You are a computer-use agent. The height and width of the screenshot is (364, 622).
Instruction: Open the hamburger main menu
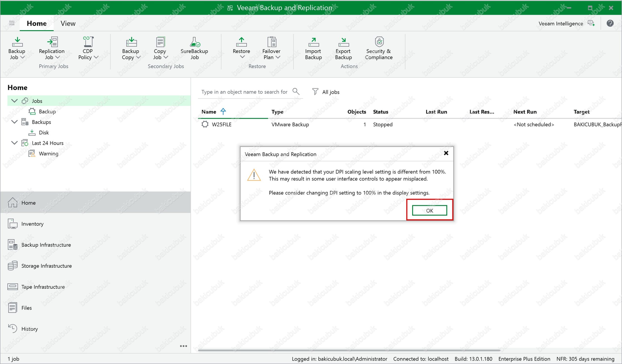click(12, 23)
